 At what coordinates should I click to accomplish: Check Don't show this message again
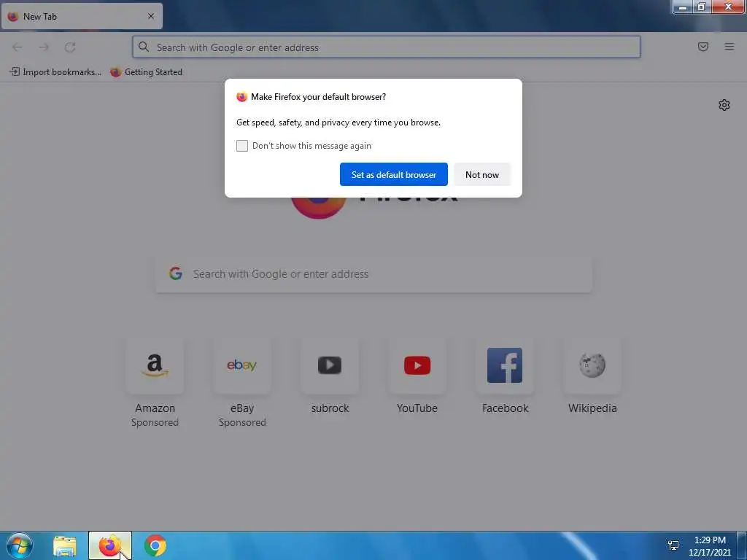tap(242, 146)
